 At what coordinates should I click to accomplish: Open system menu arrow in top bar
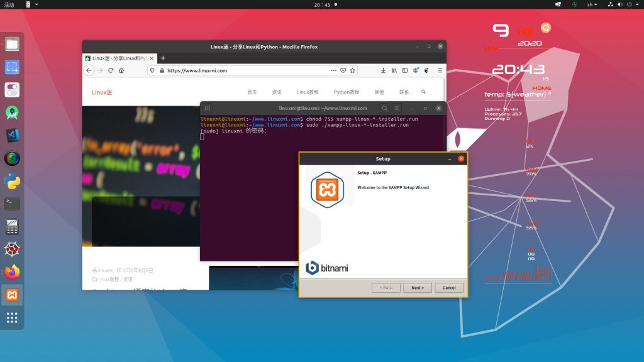tap(638, 4)
